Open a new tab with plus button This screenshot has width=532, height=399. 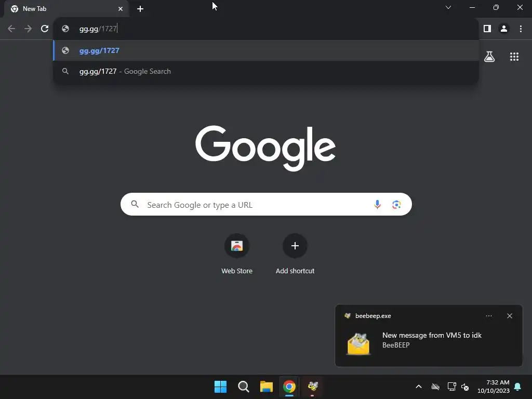coord(140,9)
